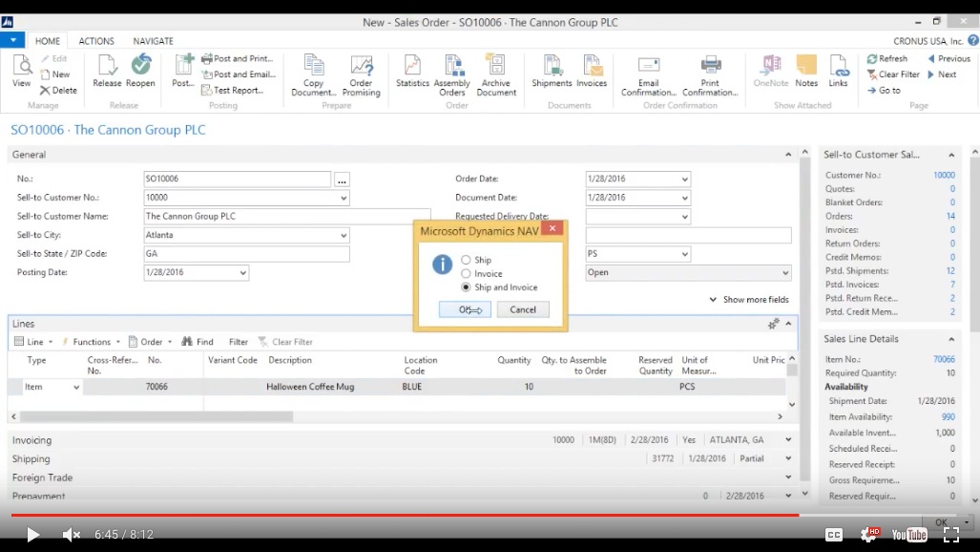Image resolution: width=980 pixels, height=552 pixels.
Task: Open Sell-to City dropdown
Action: click(x=344, y=235)
